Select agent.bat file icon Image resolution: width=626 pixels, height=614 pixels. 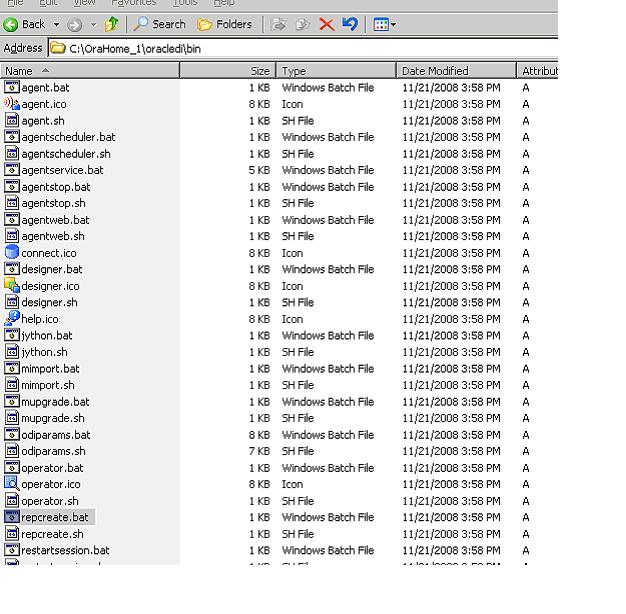click(12, 87)
